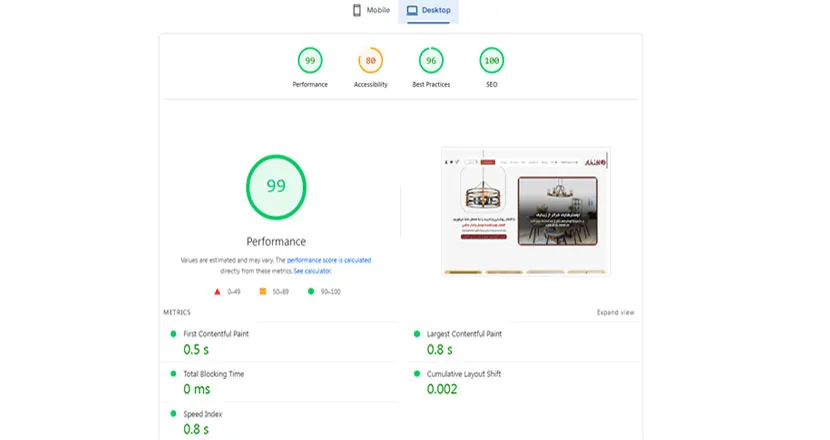Expand the First Contentful Paint metric
The height and width of the screenshot is (440, 830).
(x=215, y=334)
